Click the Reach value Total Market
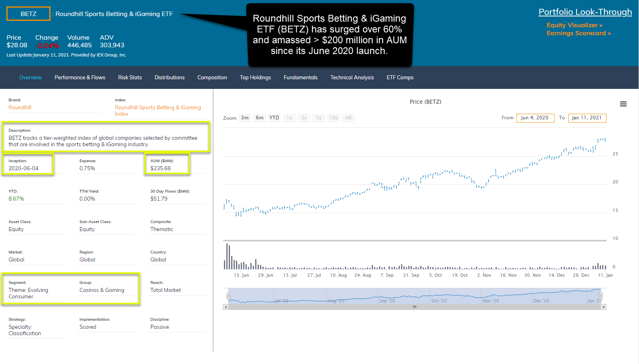This screenshot has width=639, height=364. (165, 290)
